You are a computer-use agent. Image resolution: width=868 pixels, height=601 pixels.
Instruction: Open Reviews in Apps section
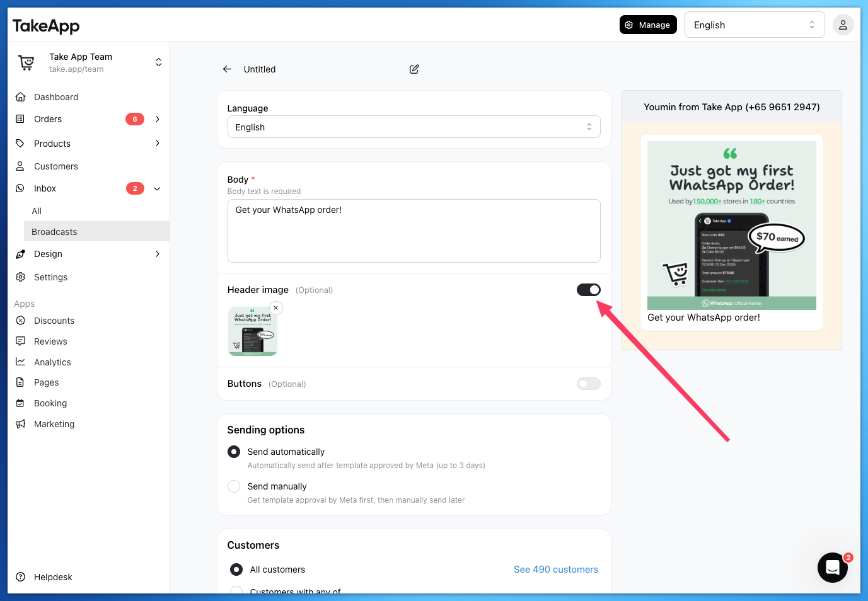[x=50, y=341]
